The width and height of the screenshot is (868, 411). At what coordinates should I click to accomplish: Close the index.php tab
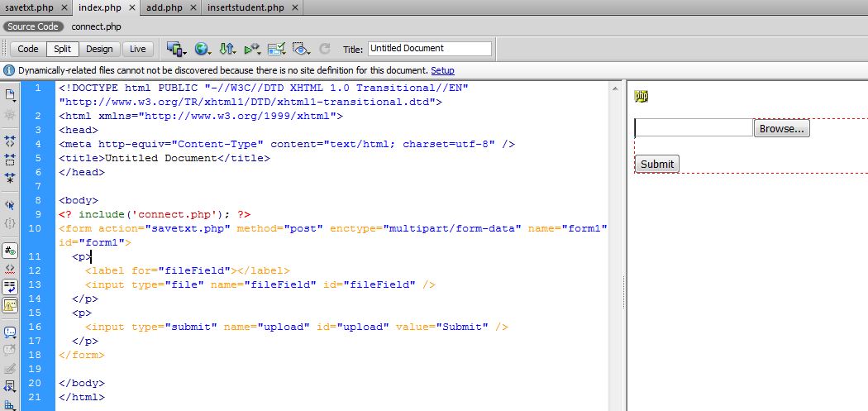click(x=131, y=7)
